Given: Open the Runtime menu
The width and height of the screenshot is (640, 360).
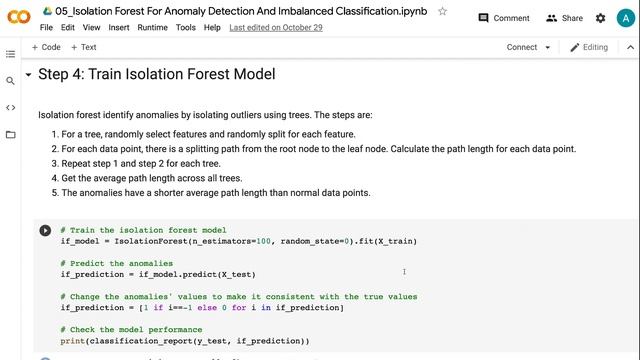Looking at the screenshot, I should (152, 27).
